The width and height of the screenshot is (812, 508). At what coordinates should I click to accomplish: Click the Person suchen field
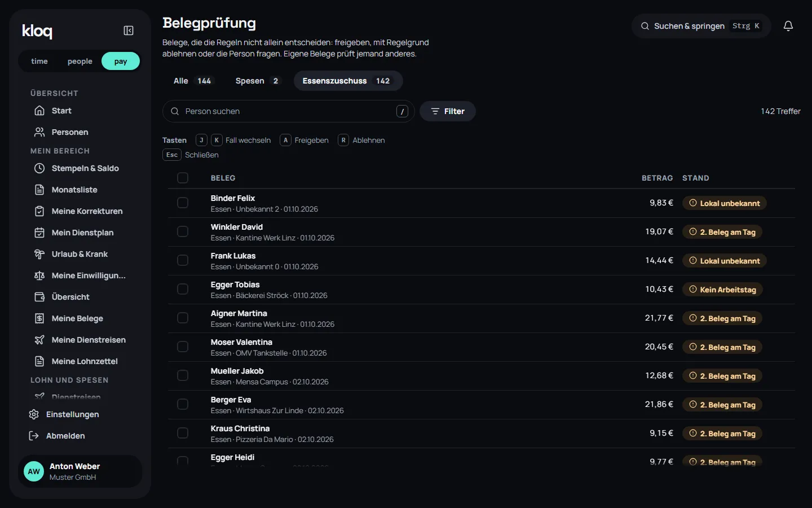pyautogui.click(x=288, y=111)
